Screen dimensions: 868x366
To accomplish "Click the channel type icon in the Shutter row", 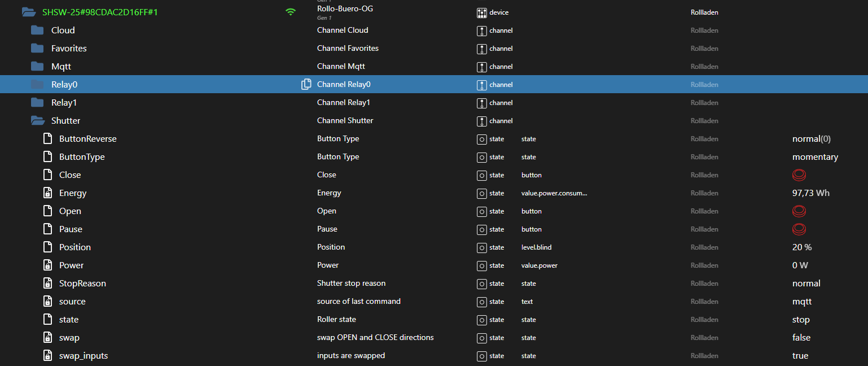I will coord(481,121).
